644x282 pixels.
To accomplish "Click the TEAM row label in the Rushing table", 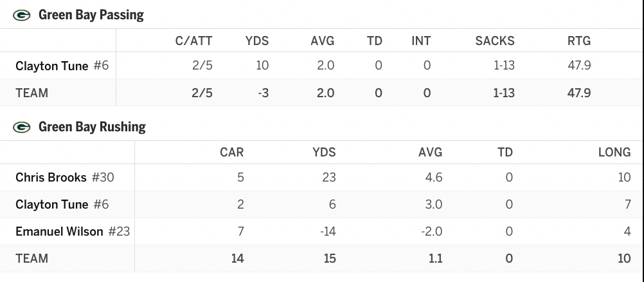I will 32,259.
